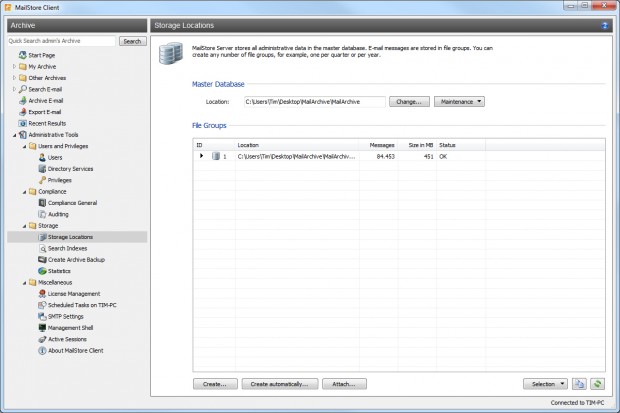Click the Export E-mail icon
The width and height of the screenshot is (620, 413).
click(x=23, y=112)
